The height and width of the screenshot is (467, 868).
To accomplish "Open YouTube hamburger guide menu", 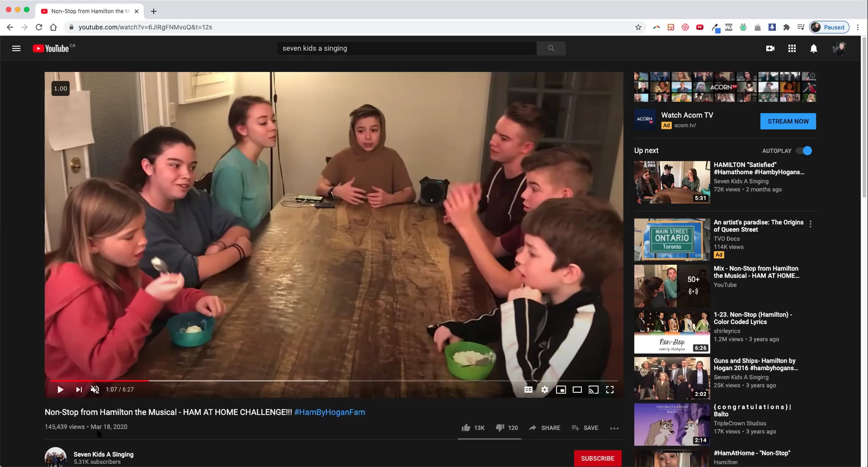I will [16, 49].
